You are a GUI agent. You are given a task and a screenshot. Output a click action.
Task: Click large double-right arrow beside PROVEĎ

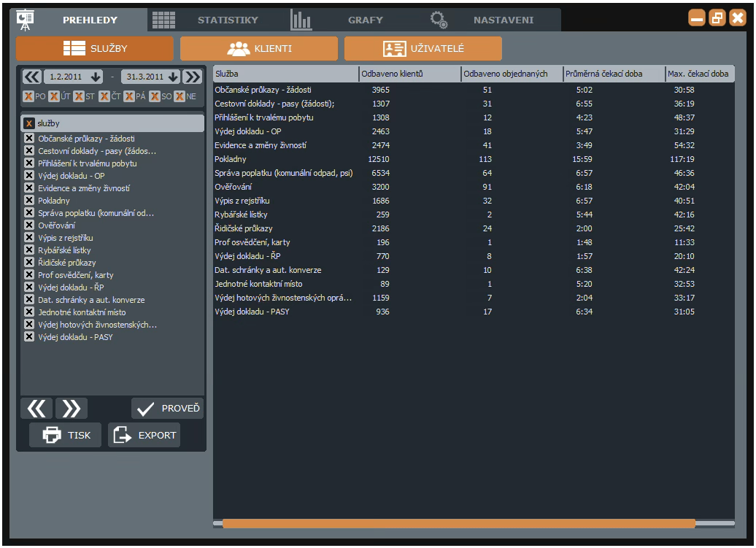pyautogui.click(x=72, y=409)
